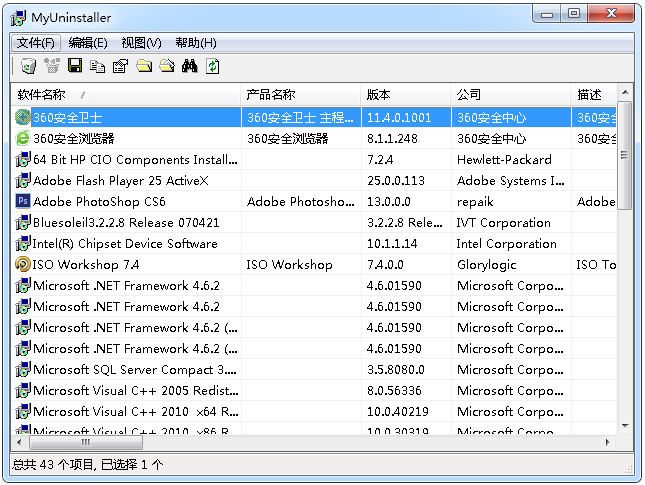Sort by the 公司 column header
This screenshot has height=485, width=645.
click(x=511, y=95)
